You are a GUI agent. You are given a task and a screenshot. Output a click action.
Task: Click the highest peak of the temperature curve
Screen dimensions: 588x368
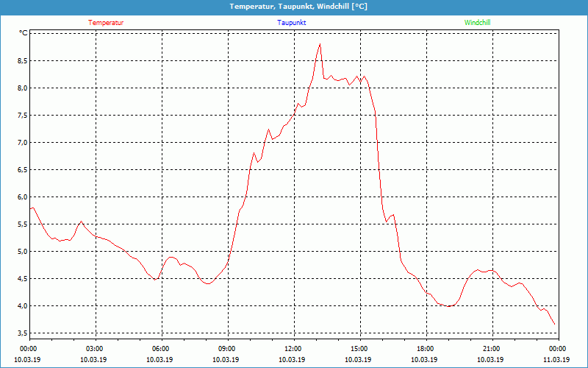tap(320, 44)
